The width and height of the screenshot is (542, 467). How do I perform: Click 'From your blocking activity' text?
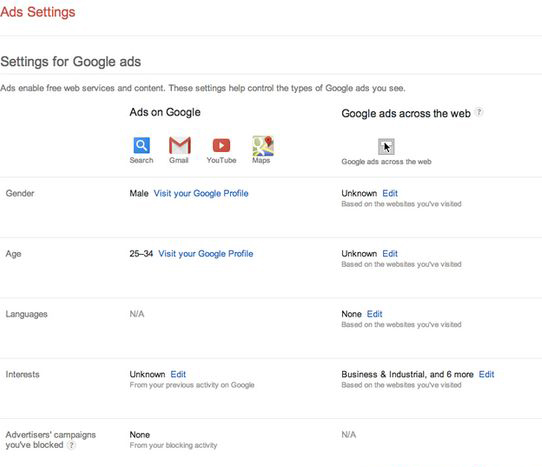(x=173, y=445)
